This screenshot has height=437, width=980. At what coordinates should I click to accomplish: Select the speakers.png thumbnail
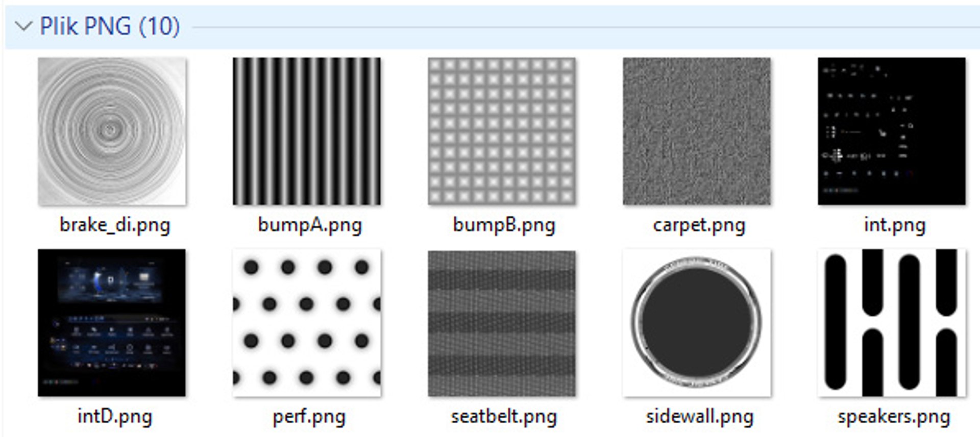tap(892, 323)
